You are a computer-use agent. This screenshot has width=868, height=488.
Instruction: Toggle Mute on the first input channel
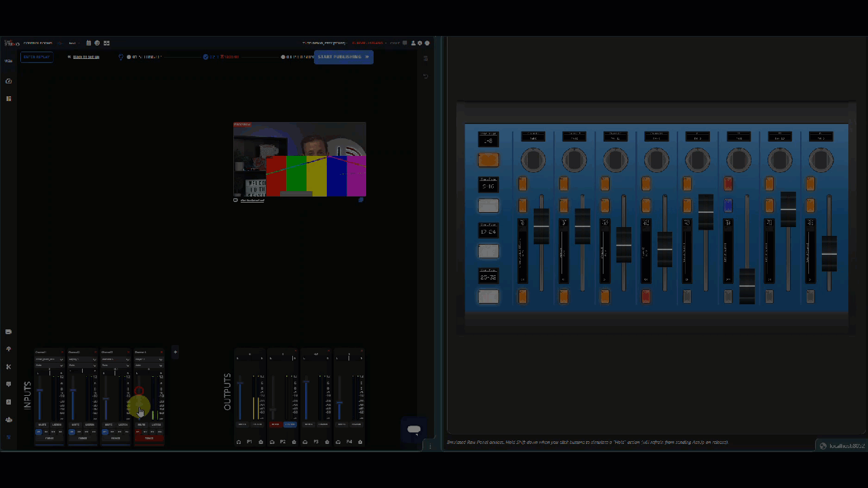click(42, 425)
